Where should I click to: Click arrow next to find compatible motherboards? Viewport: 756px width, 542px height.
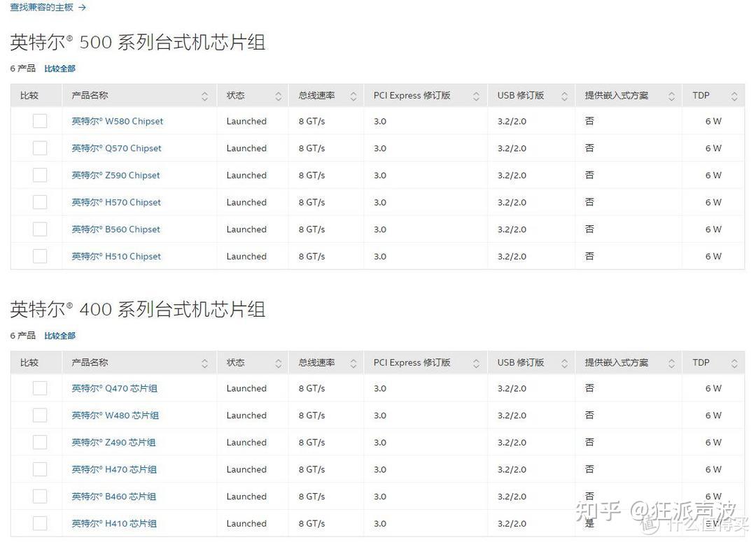(82, 8)
